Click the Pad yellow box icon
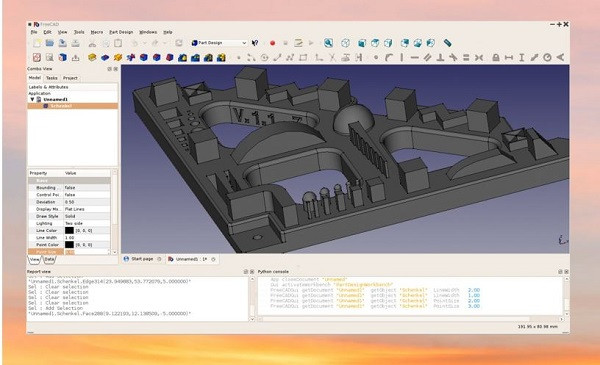This screenshot has height=365, width=600. [92, 57]
